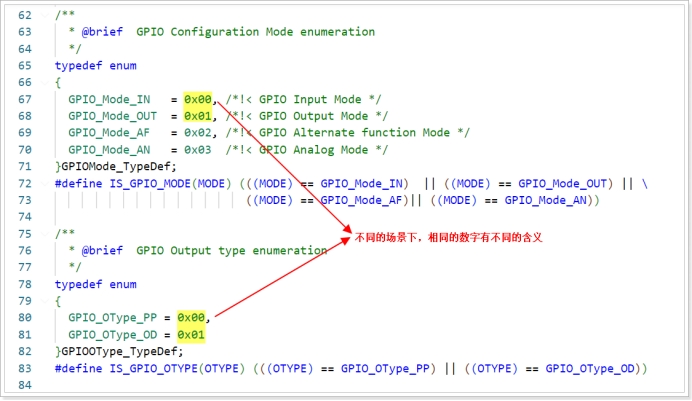Click the highlighted 0x00 value on line 67
This screenshot has height=401, width=692.
pyautogui.click(x=198, y=99)
